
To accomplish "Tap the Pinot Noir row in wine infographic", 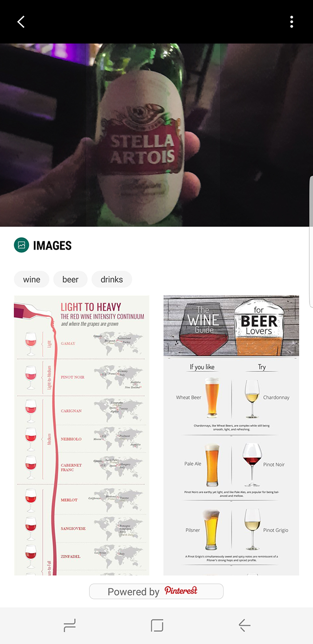I will coord(81,377).
